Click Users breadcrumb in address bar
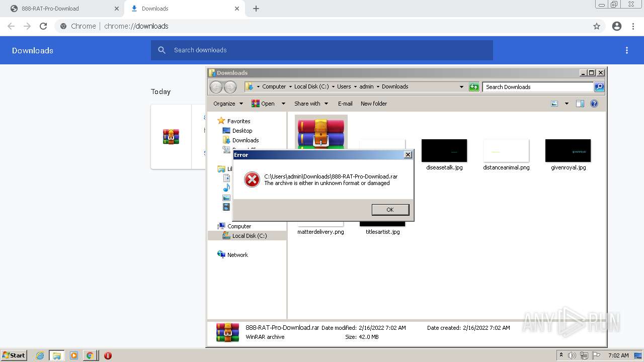644x362 pixels. 344,86
